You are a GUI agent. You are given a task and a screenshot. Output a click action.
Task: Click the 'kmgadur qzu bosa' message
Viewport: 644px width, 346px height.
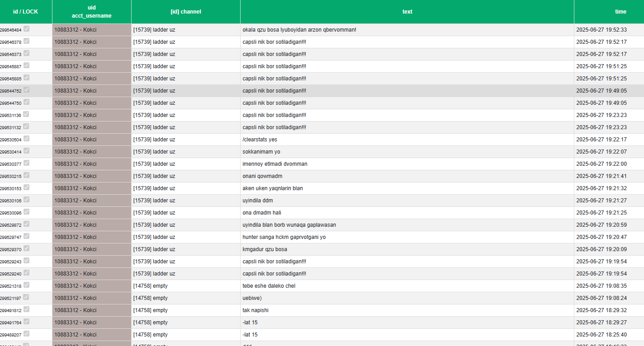point(265,249)
